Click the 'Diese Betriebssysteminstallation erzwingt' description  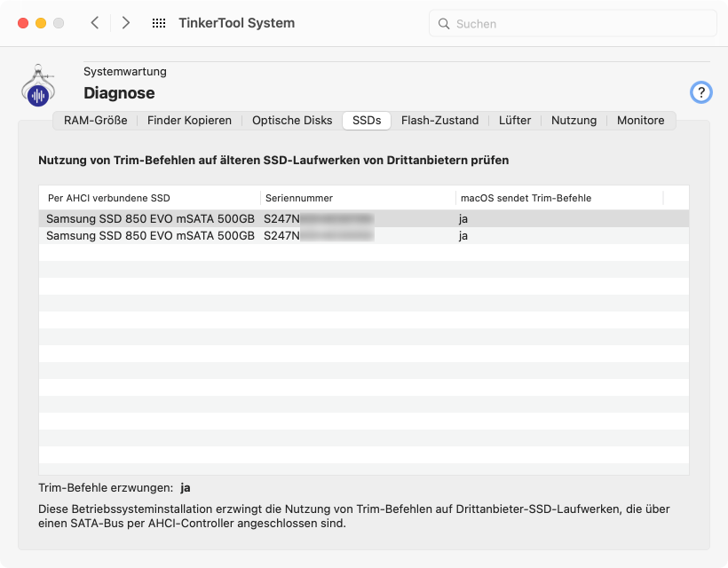pos(353,516)
